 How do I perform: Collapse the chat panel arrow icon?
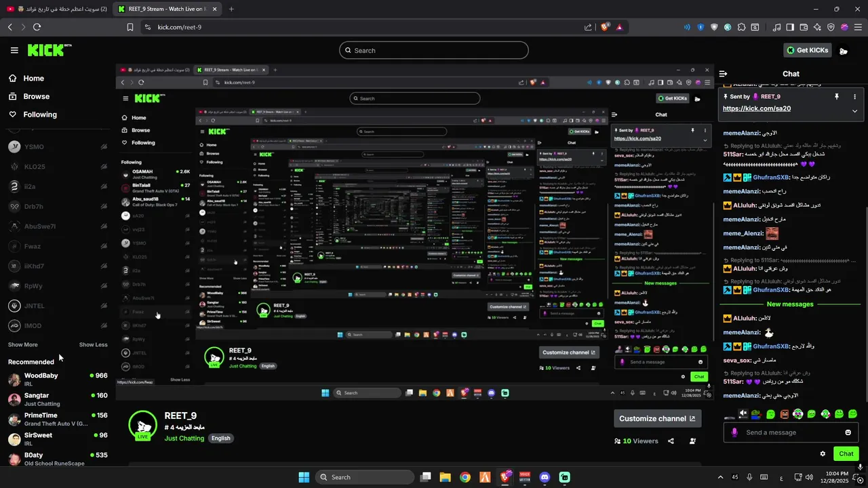pyautogui.click(x=724, y=74)
